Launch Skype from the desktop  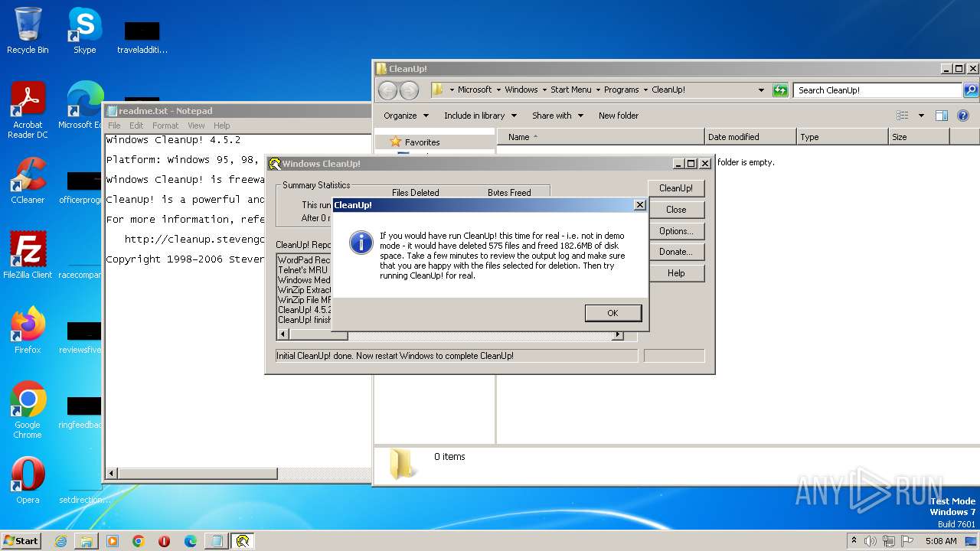tap(84, 31)
